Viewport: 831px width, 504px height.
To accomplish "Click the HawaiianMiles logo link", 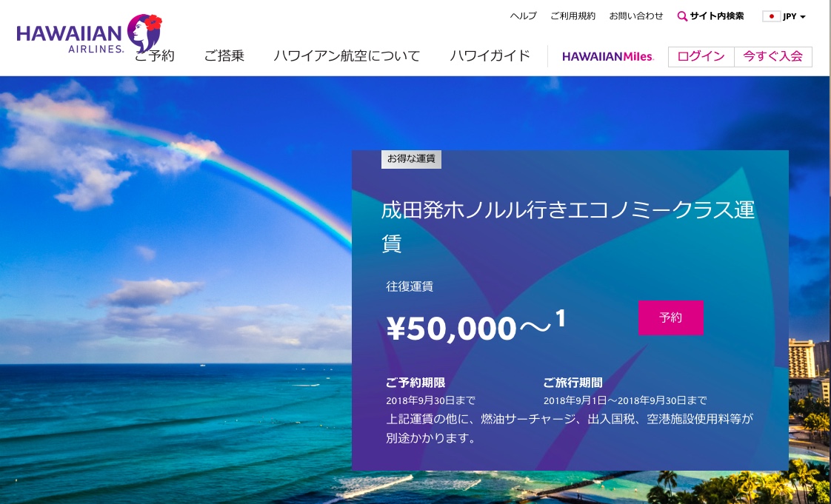I will coord(608,57).
